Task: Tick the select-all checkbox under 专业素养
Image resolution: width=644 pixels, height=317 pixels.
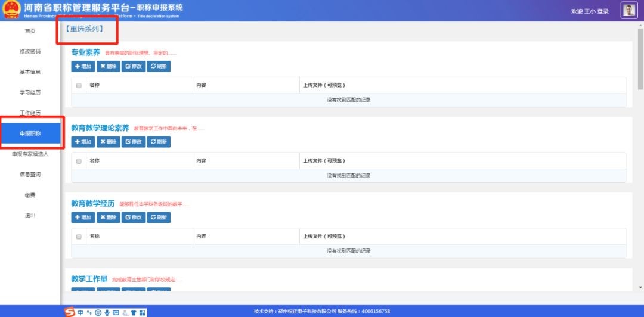Action: 79,85
